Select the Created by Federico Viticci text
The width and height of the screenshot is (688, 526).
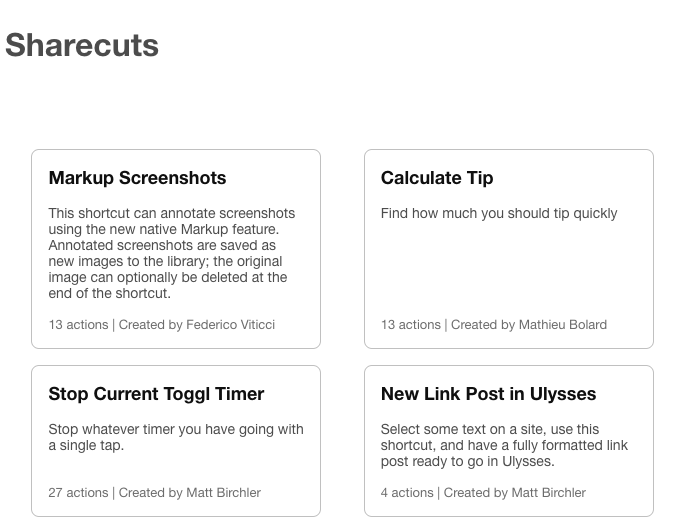197,325
